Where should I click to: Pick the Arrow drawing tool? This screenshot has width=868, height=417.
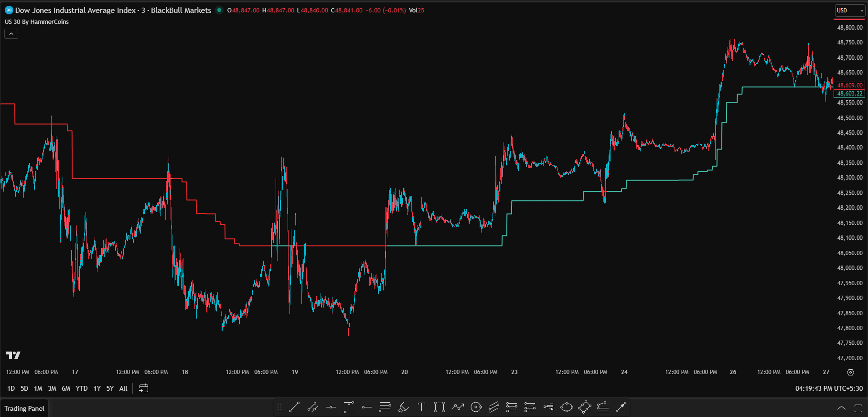pos(621,407)
